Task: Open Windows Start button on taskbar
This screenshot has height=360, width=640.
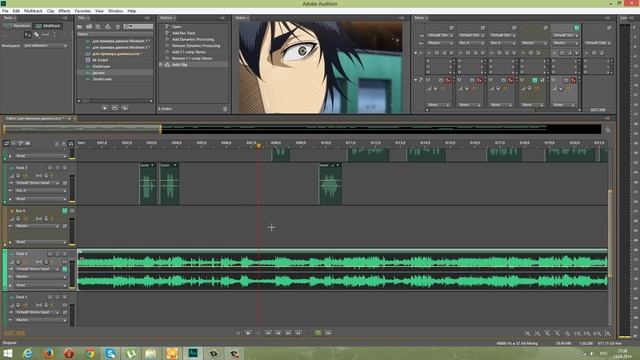Action: coord(7,353)
